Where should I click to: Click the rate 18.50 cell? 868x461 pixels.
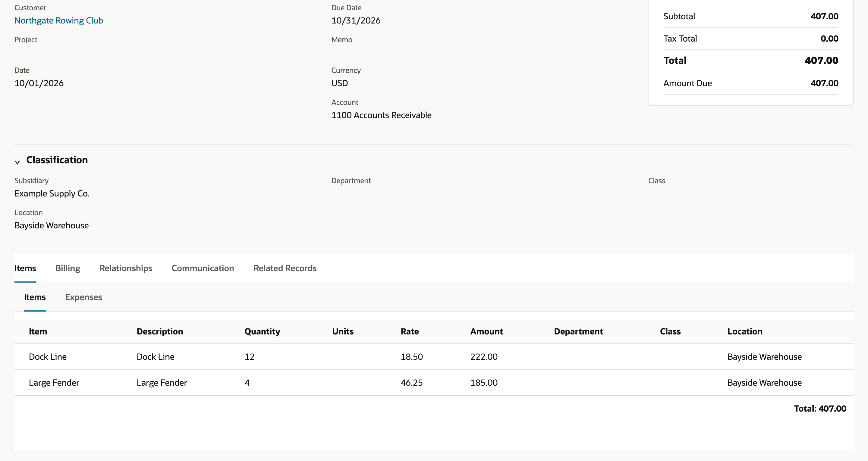tap(411, 357)
